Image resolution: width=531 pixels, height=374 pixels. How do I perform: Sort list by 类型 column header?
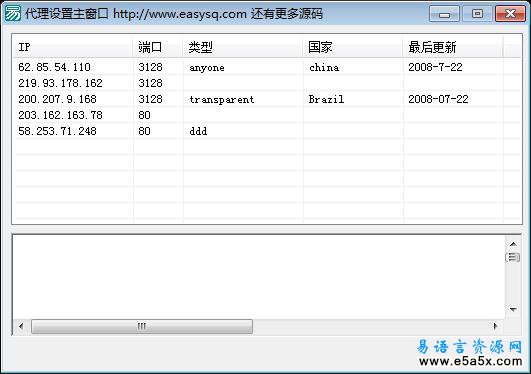pos(243,46)
